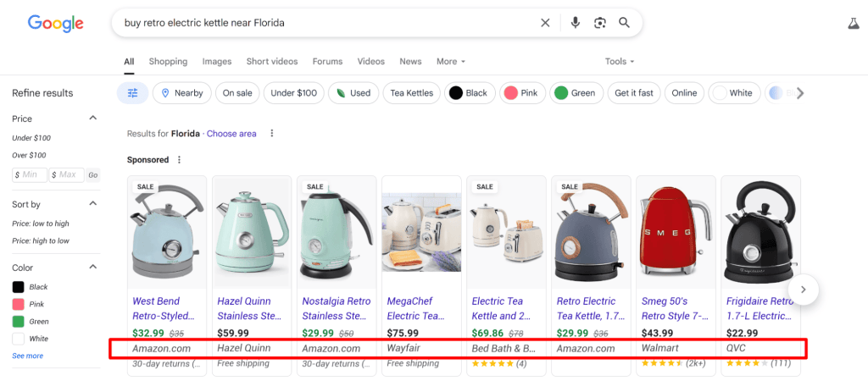Open Hazel Quinn Stainless Steel listing
The height and width of the screenshot is (392, 868).
pos(249,308)
